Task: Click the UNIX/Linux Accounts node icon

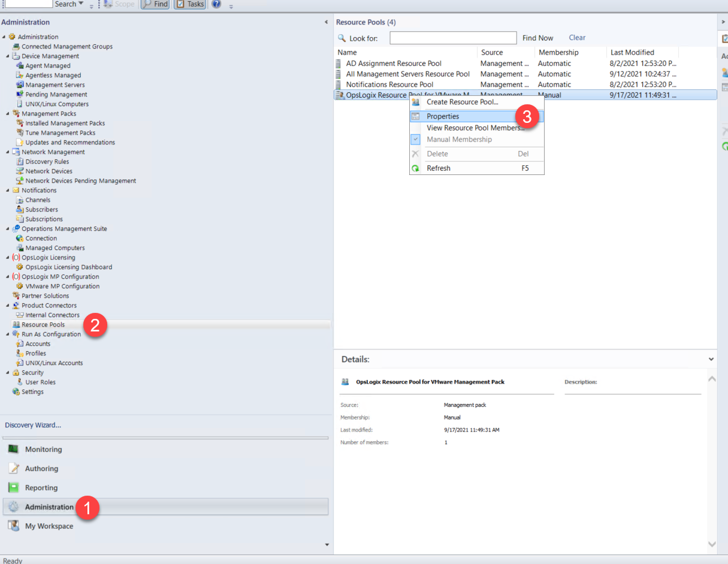Action: pos(20,363)
